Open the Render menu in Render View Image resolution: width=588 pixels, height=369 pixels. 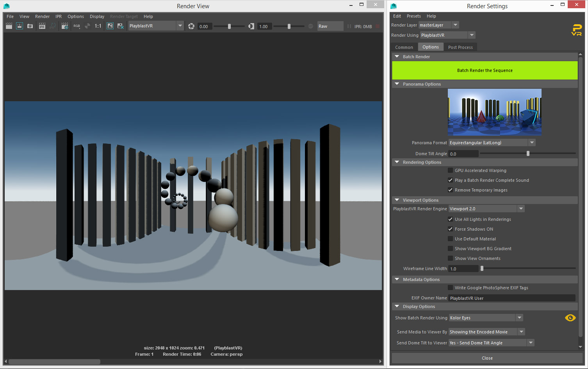(42, 16)
